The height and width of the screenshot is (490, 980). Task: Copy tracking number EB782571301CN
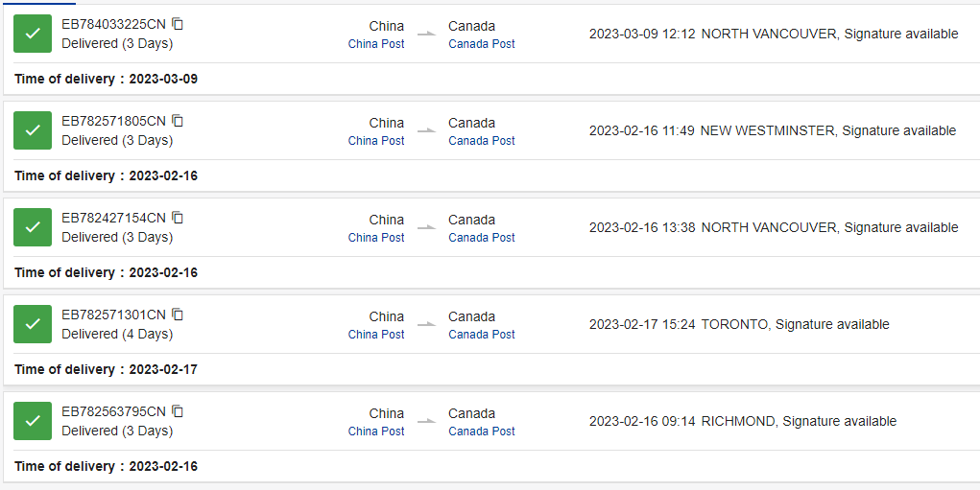point(179,315)
